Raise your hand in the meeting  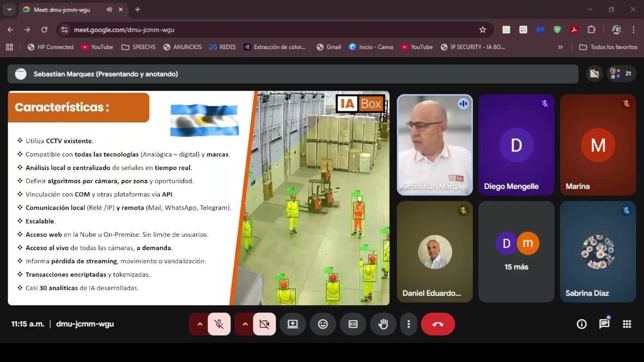point(383,324)
